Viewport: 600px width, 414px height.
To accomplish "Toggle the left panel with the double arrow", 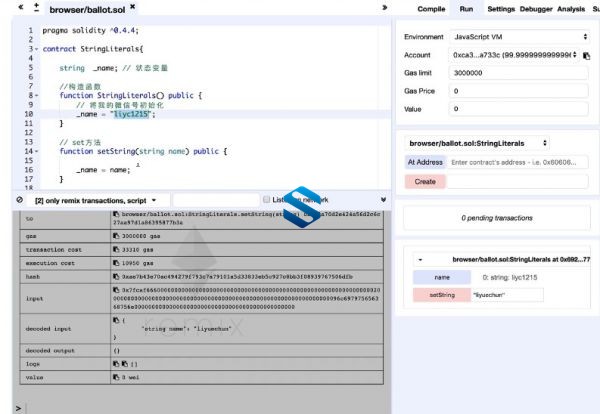I will coord(21,7).
